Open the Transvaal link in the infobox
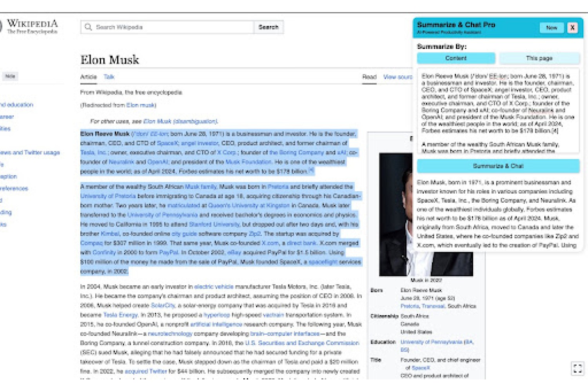Image resolution: width=588 pixels, height=392 pixels. tap(433, 306)
